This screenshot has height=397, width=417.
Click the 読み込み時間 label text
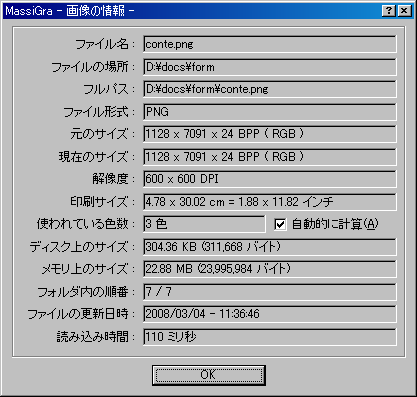96,337
